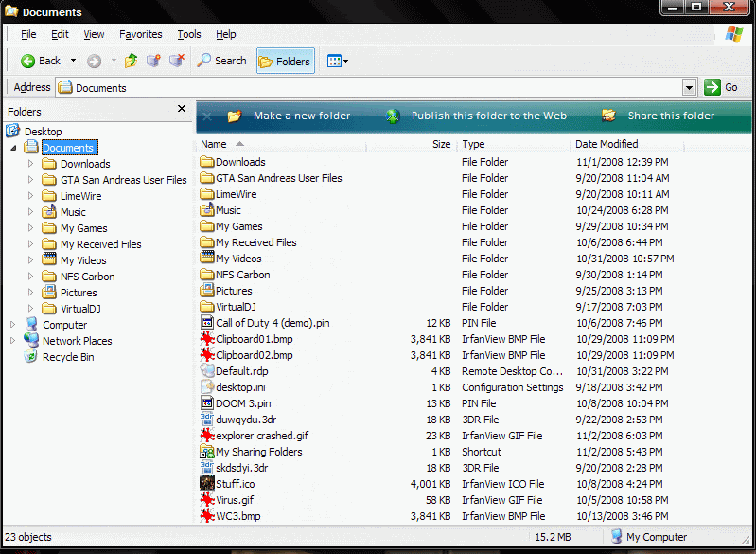756x554 pixels.
Task: Click the Map Network Drive toolbar icon
Action: pyautogui.click(x=153, y=61)
